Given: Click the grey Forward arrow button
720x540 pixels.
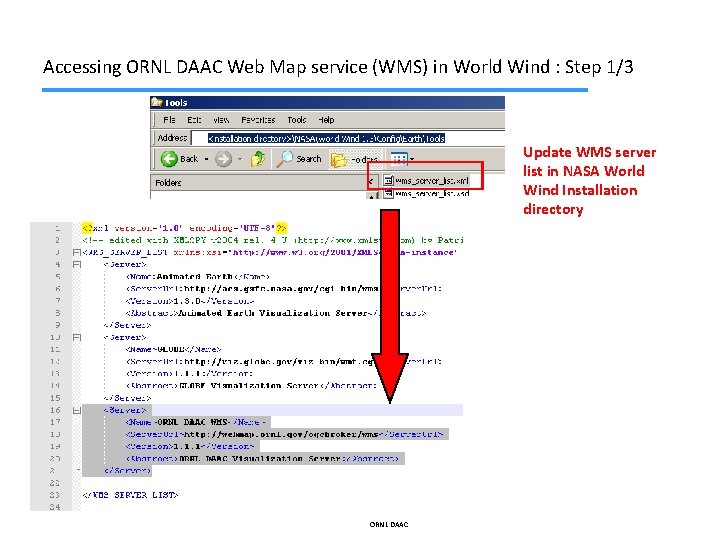Looking at the screenshot, I should pyautogui.click(x=224, y=159).
